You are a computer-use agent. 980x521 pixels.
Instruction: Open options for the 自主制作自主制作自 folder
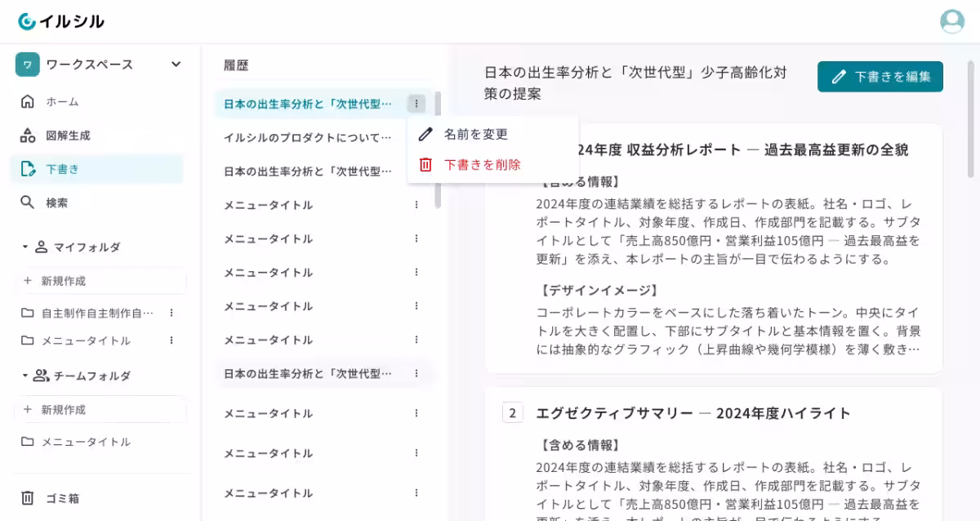(x=171, y=313)
